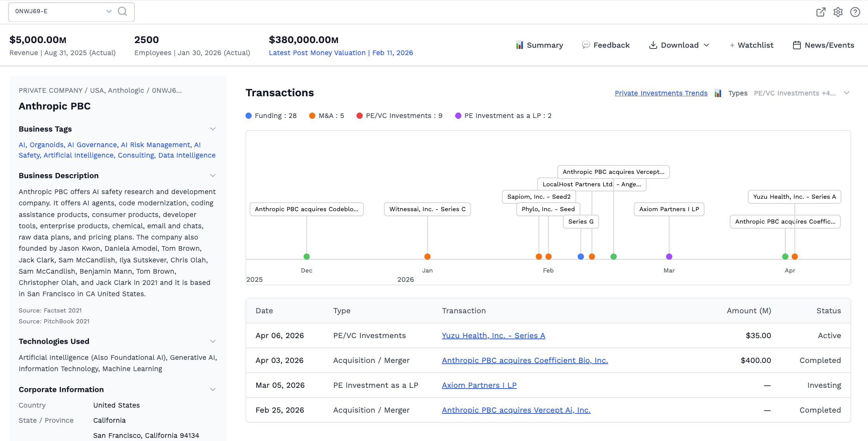This screenshot has height=441, width=868.
Task: Collapse the Corporate Information section
Action: tap(213, 389)
